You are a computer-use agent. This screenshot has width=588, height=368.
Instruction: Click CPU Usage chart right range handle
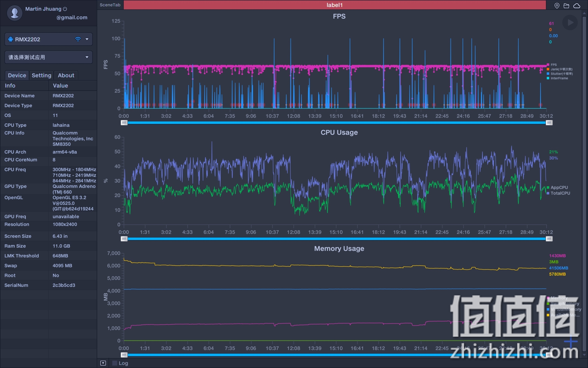pyautogui.click(x=549, y=239)
